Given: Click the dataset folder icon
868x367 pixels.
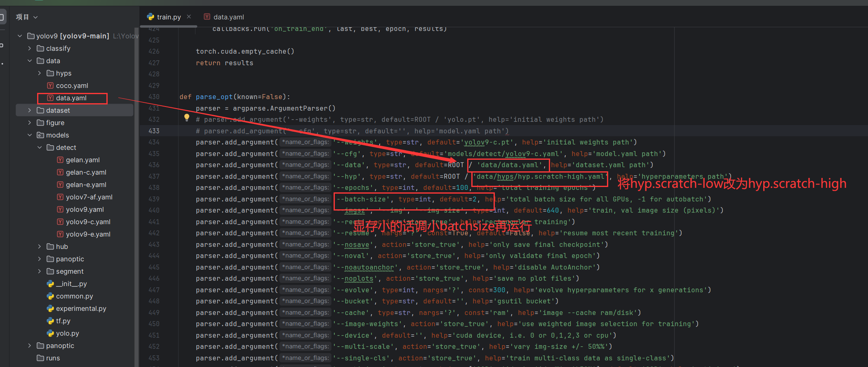Looking at the screenshot, I should (40, 110).
